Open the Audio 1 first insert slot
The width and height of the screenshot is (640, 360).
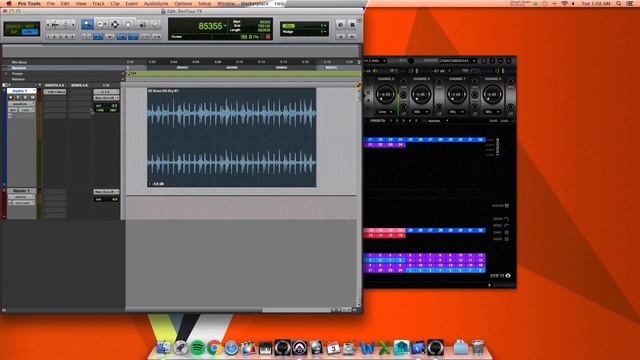tap(55, 92)
